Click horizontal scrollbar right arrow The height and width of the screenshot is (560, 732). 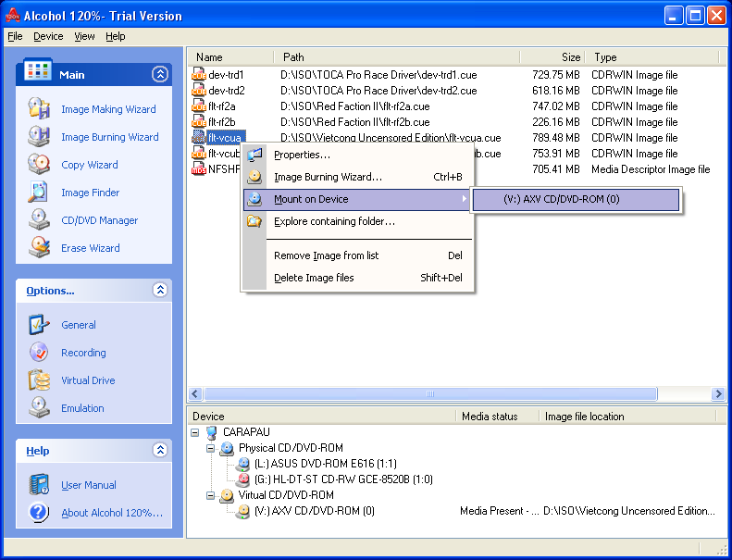click(718, 394)
